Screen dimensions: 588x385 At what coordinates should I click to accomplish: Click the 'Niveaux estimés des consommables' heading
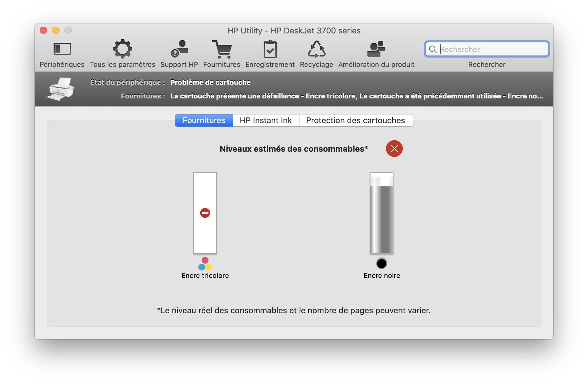click(294, 149)
